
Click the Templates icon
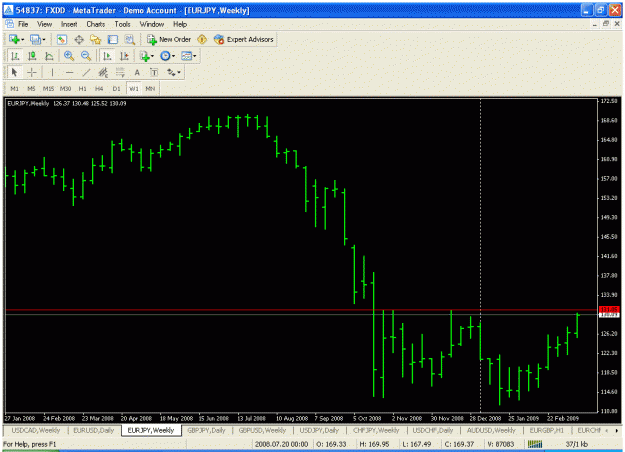click(186, 56)
